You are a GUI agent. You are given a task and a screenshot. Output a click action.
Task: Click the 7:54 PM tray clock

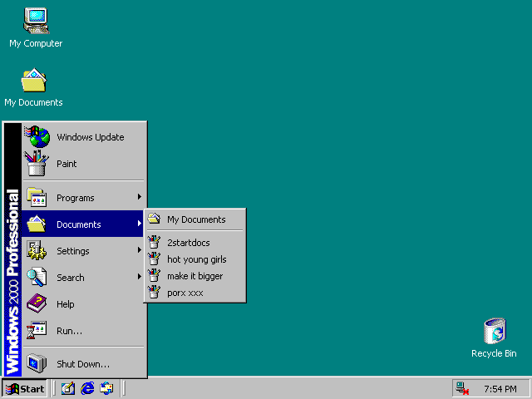pos(500,389)
